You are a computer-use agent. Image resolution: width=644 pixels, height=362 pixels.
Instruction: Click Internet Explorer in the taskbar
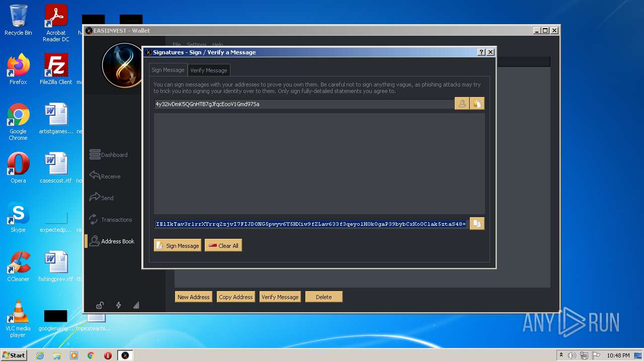40,355
